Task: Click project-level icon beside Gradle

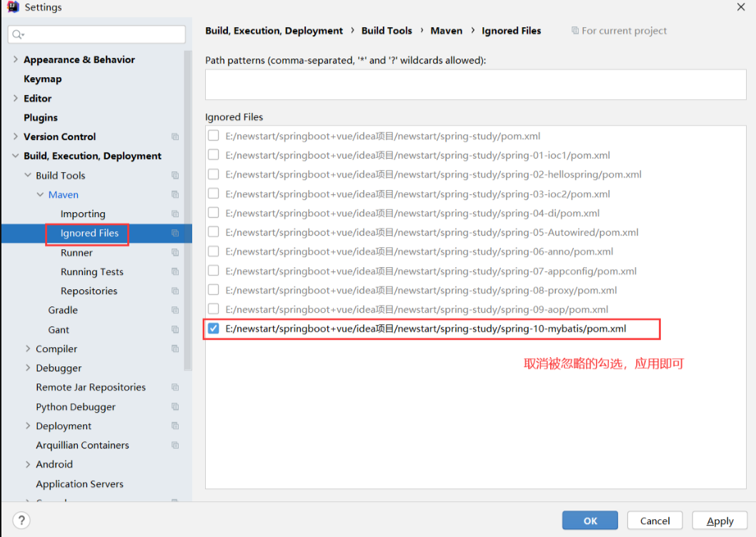Action: [175, 310]
